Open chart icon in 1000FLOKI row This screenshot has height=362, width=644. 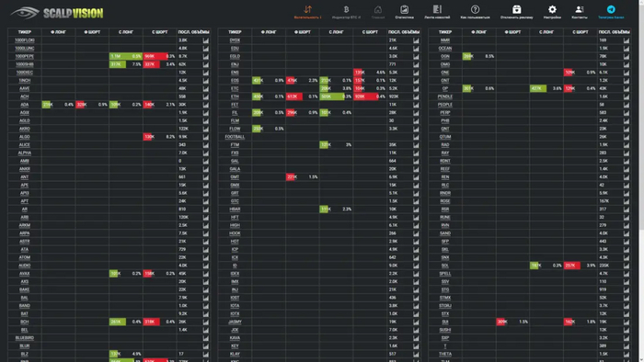pyautogui.click(x=206, y=40)
